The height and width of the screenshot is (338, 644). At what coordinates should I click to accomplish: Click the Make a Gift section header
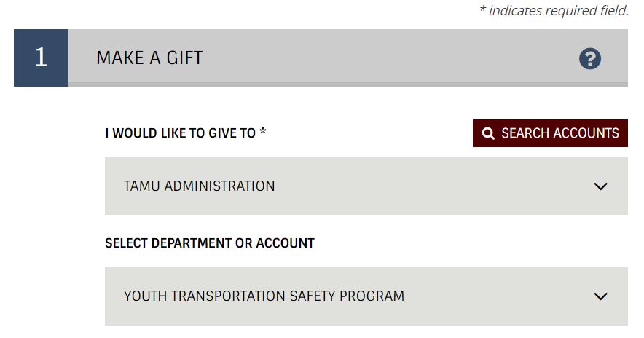pyautogui.click(x=321, y=58)
